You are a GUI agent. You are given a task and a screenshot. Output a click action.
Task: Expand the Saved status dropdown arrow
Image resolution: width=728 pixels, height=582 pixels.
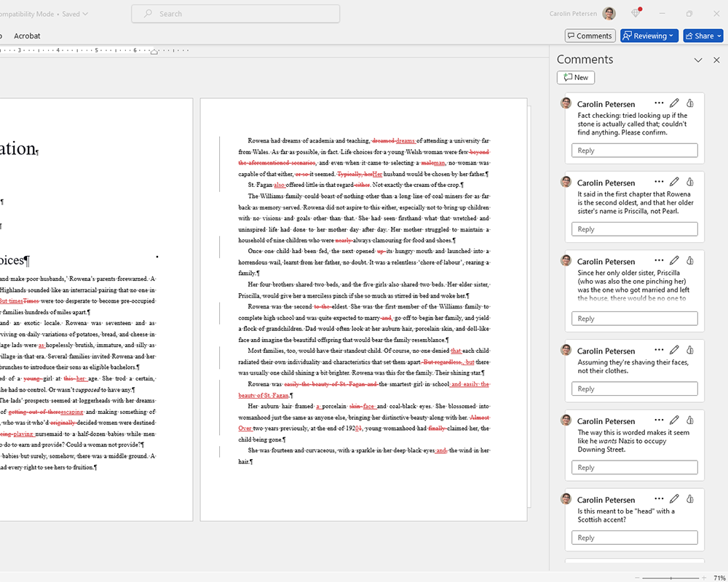tap(85, 14)
